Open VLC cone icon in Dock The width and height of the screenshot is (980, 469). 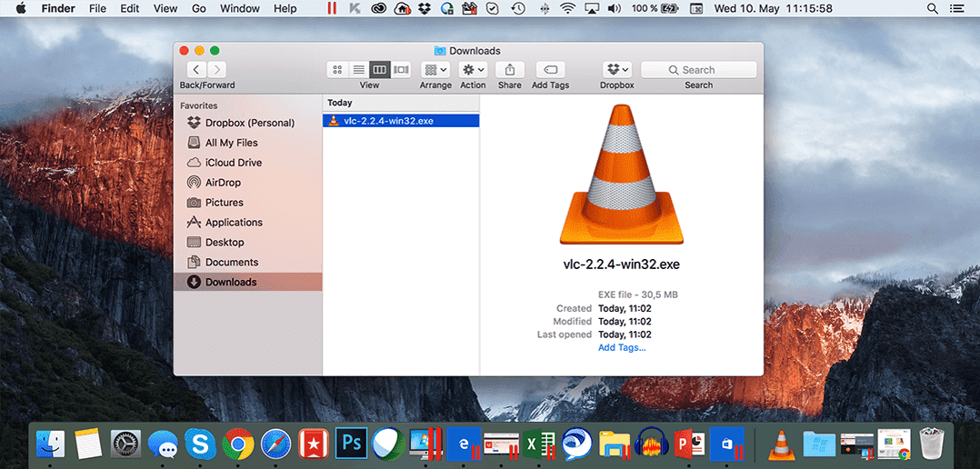pyautogui.click(x=779, y=443)
